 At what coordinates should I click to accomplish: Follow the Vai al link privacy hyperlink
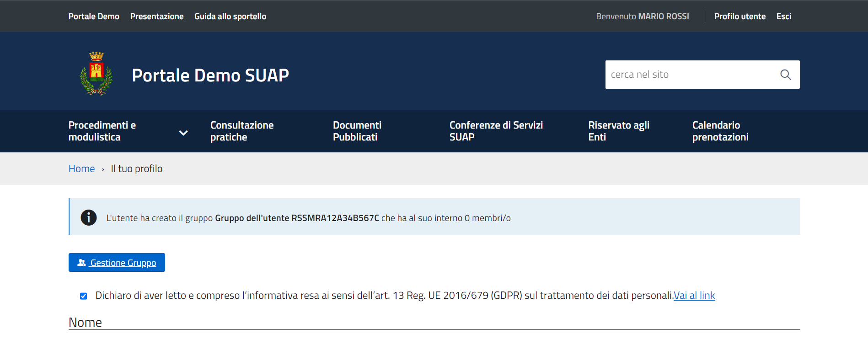click(694, 296)
